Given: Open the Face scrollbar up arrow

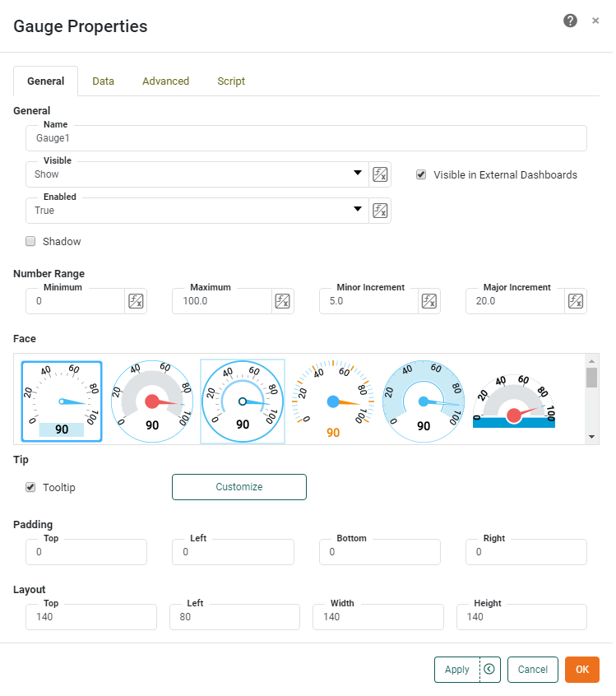Looking at the screenshot, I should (x=591, y=361).
